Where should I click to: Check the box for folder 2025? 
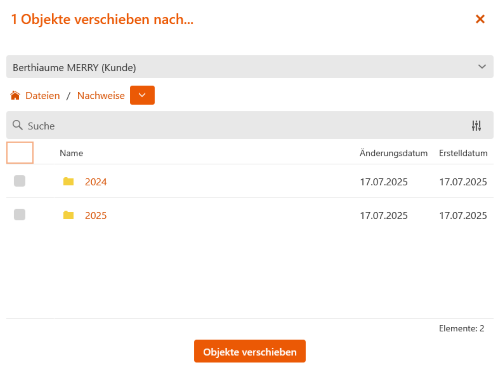(x=19, y=214)
